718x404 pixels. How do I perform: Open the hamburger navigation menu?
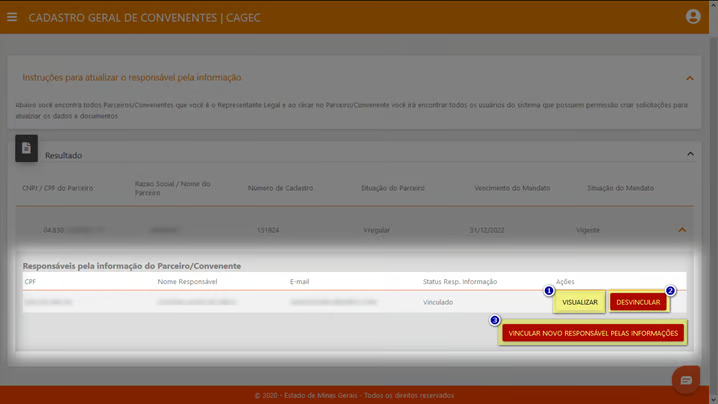point(12,17)
